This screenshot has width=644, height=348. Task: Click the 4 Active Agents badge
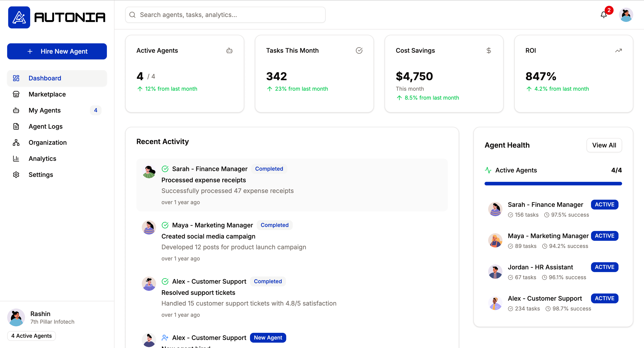pos(32,336)
